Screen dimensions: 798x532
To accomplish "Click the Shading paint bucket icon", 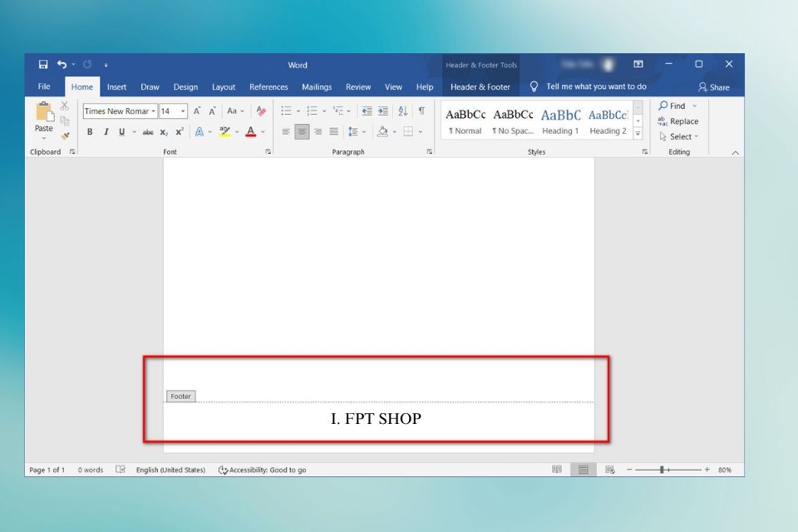I will (382, 132).
